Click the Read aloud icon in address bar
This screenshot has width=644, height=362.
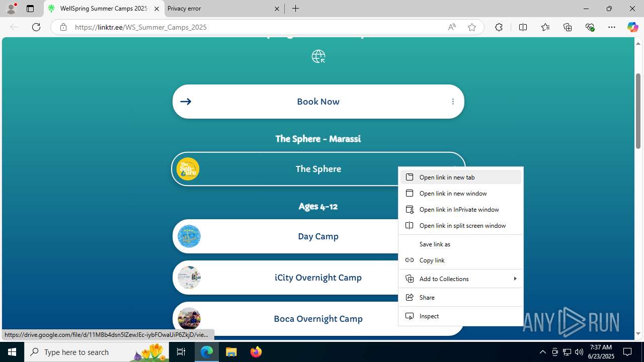452,27
